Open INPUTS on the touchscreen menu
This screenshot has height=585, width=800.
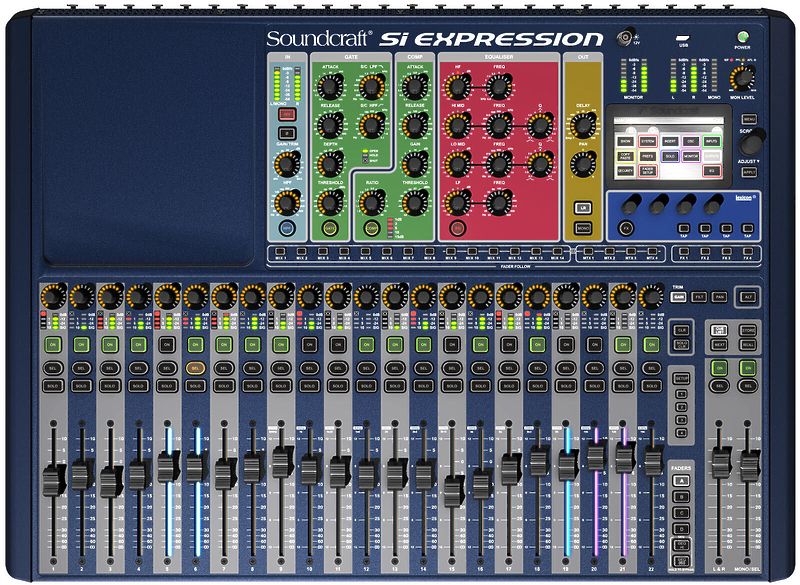[x=712, y=141]
